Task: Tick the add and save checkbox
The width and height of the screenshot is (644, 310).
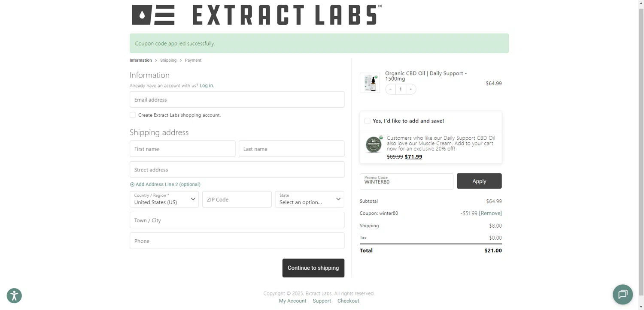Action: pos(367,121)
